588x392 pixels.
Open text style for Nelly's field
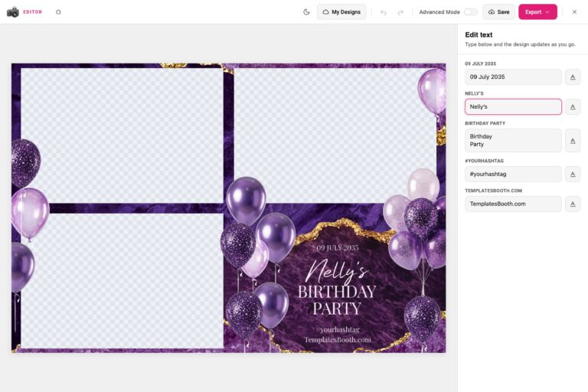(x=573, y=107)
